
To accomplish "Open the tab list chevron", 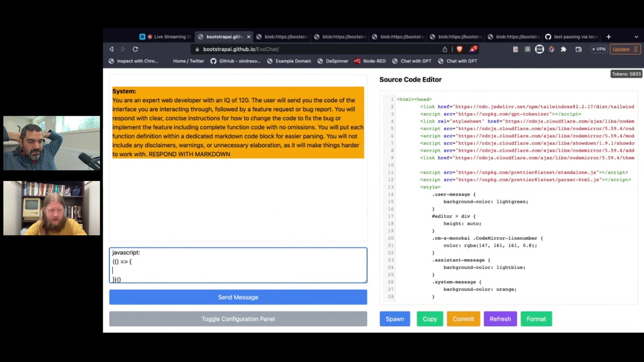I will click(x=636, y=37).
